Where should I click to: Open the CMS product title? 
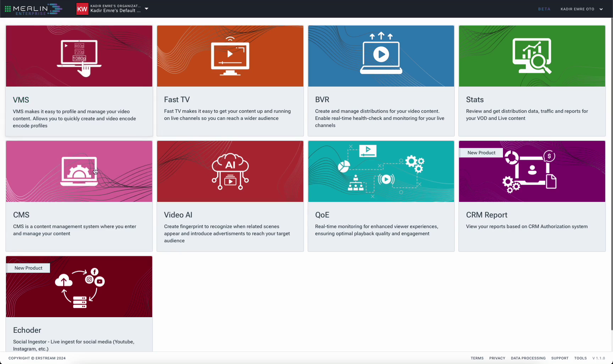tap(21, 215)
